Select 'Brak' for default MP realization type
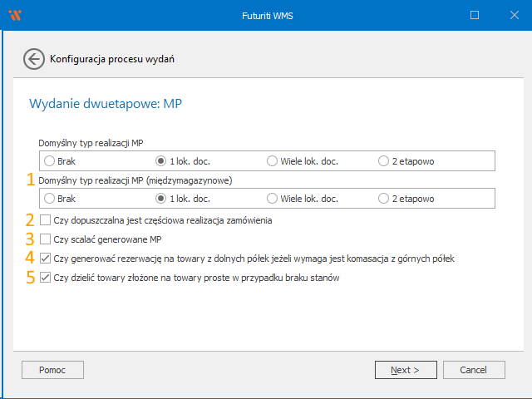532x399 pixels. click(50, 160)
